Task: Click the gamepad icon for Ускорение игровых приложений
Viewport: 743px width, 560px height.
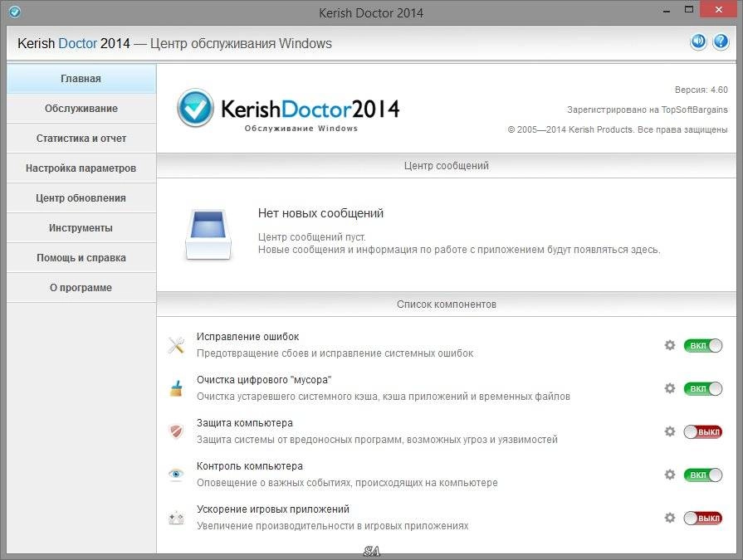Action: click(x=176, y=518)
